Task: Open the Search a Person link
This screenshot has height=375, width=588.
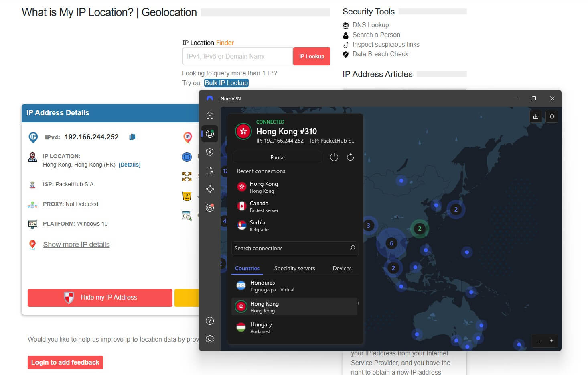Action: (376, 35)
